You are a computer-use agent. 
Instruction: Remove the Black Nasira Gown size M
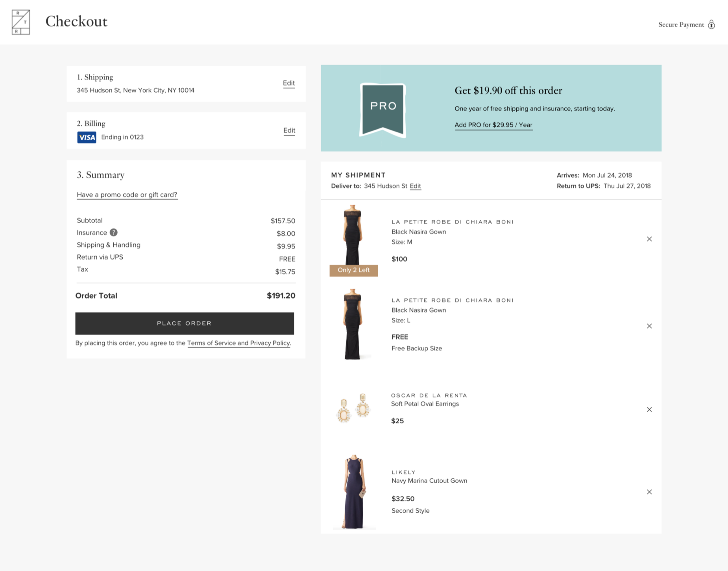click(649, 239)
